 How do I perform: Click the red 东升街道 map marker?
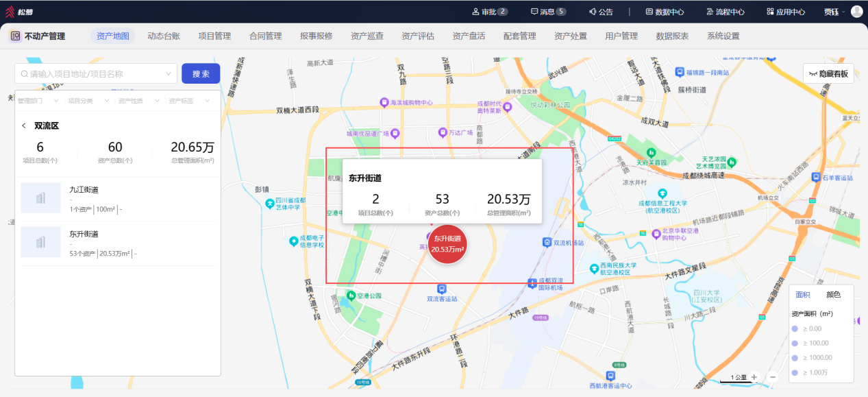coord(447,243)
